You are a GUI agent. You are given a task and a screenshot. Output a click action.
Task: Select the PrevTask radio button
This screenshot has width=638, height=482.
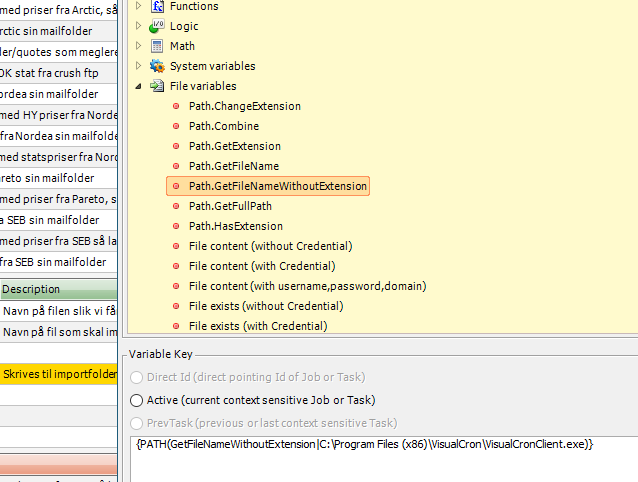click(x=137, y=423)
